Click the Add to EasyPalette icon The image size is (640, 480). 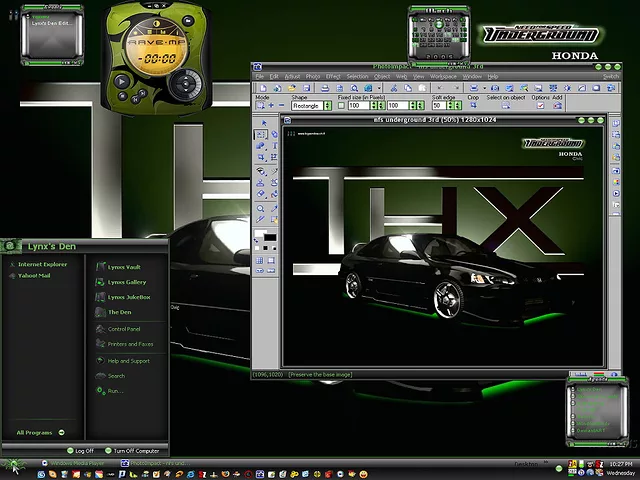tap(558, 105)
